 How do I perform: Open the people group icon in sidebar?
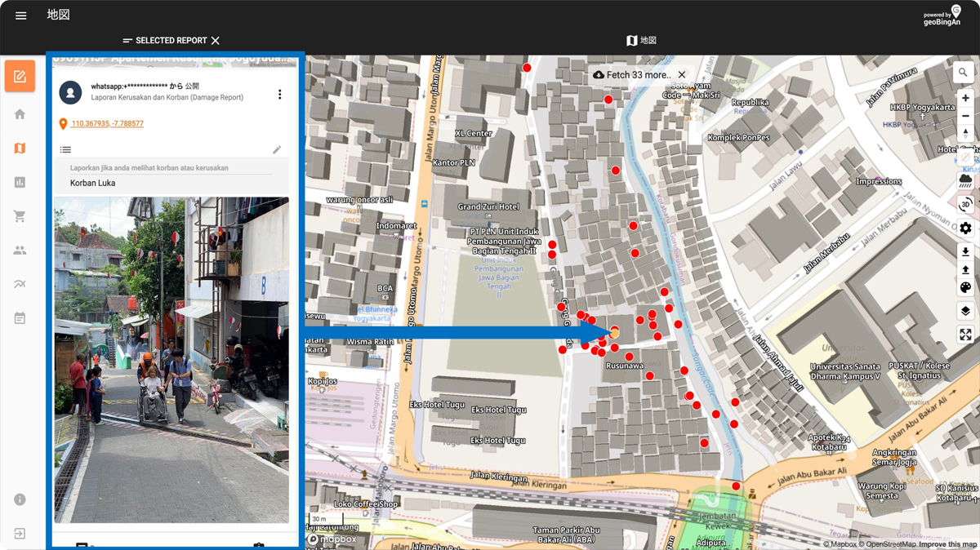20,251
